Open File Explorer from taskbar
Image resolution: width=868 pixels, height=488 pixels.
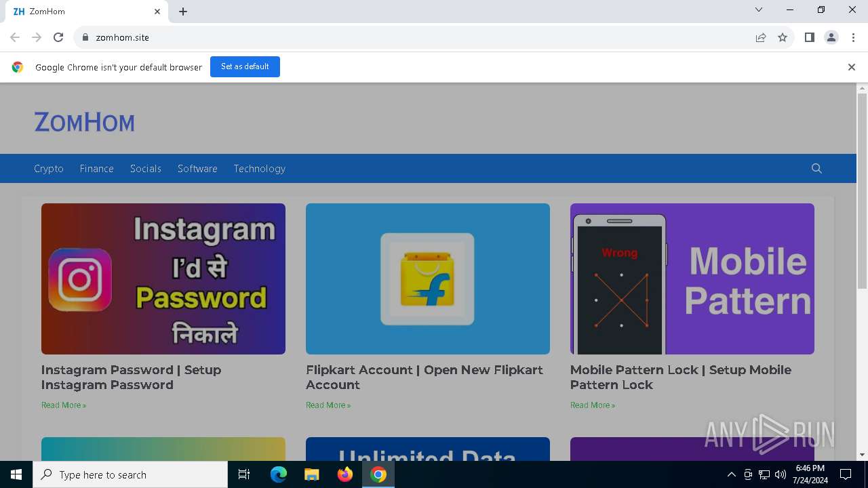pyautogui.click(x=311, y=474)
